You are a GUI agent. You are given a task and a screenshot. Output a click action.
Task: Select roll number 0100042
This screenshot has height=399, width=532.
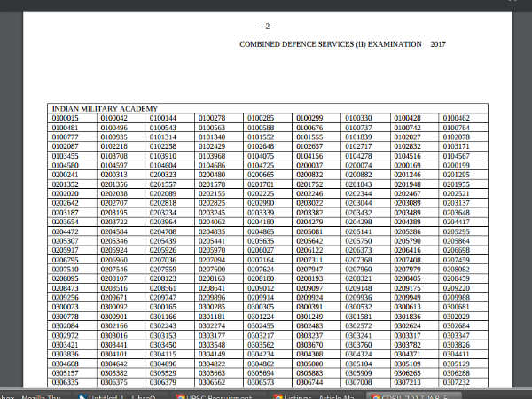114,118
